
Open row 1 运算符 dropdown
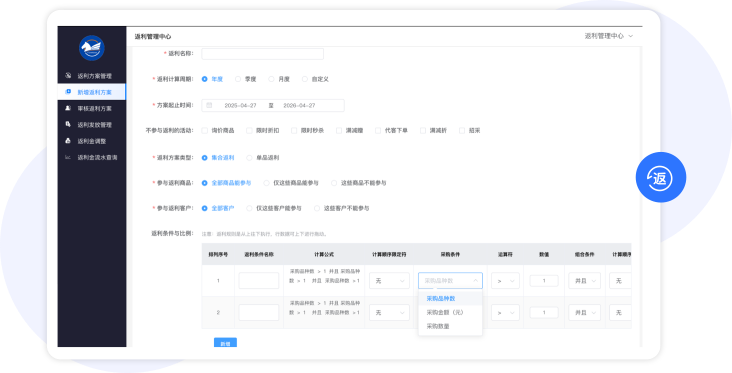coord(505,281)
